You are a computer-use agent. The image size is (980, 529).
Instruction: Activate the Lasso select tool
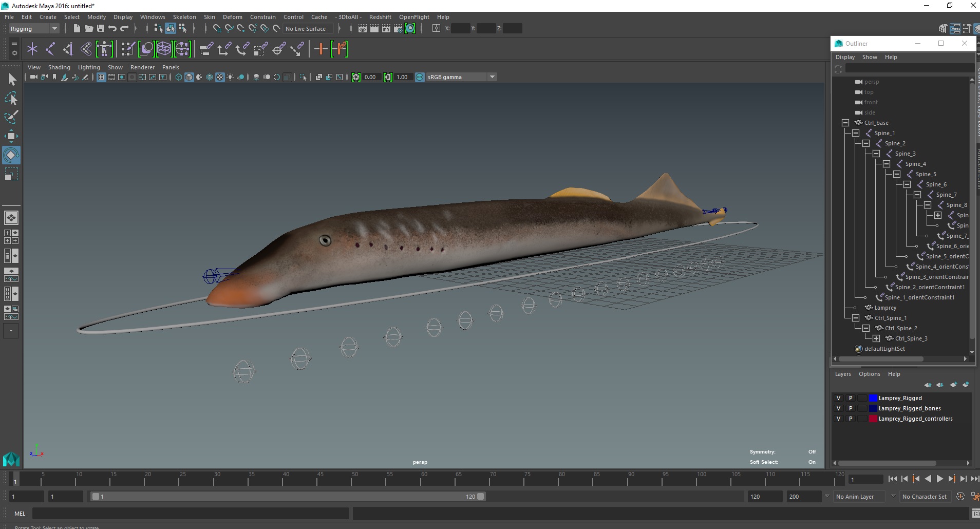pos(11,98)
